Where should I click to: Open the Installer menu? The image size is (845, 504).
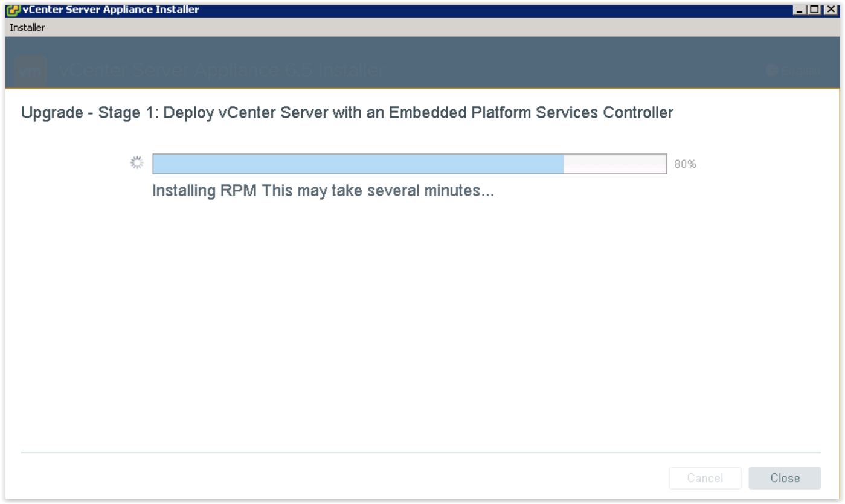click(x=27, y=28)
